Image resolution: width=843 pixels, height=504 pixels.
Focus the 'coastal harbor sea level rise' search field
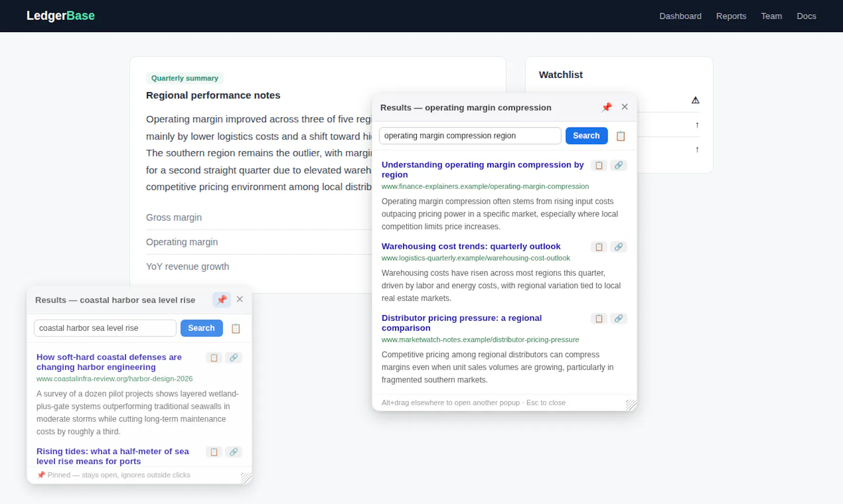click(x=105, y=328)
